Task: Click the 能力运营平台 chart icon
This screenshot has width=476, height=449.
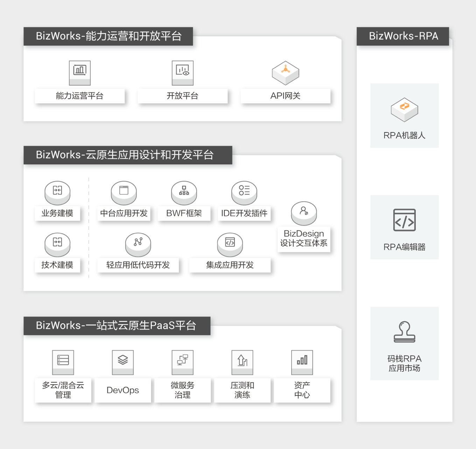Action: [80, 73]
